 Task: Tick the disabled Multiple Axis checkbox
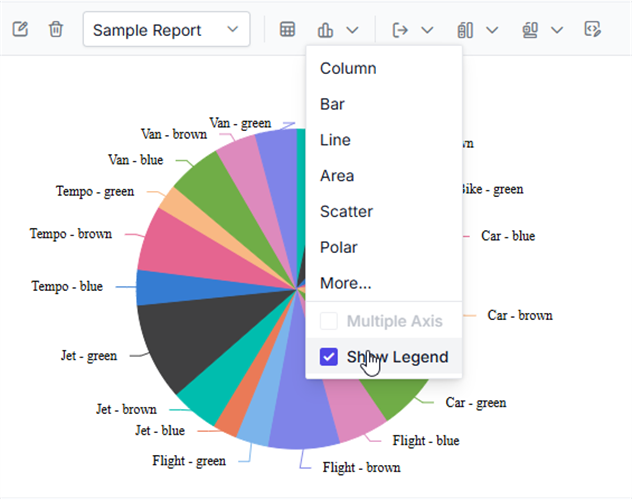coord(328,321)
